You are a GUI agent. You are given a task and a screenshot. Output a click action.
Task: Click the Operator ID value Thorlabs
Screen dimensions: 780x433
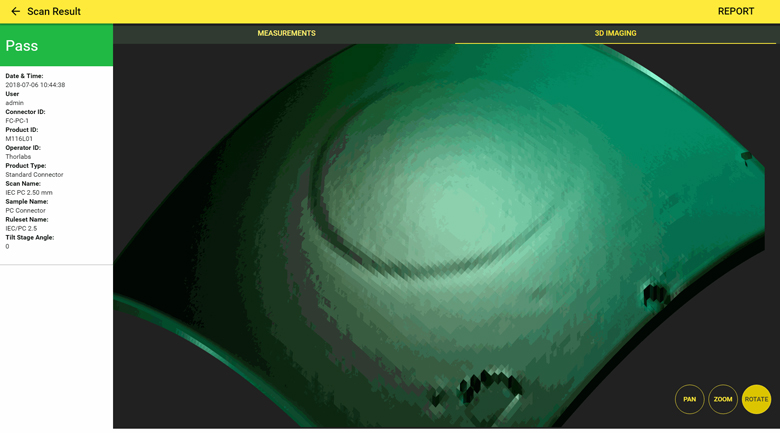18,157
